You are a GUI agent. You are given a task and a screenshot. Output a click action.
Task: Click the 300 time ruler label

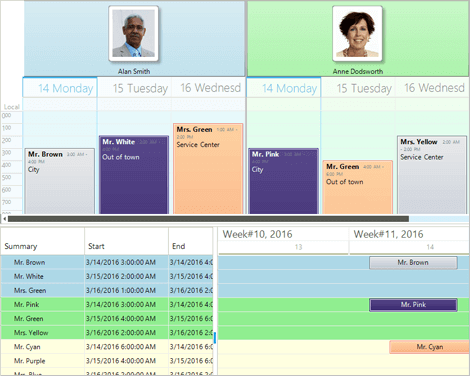pyautogui.click(x=7, y=153)
